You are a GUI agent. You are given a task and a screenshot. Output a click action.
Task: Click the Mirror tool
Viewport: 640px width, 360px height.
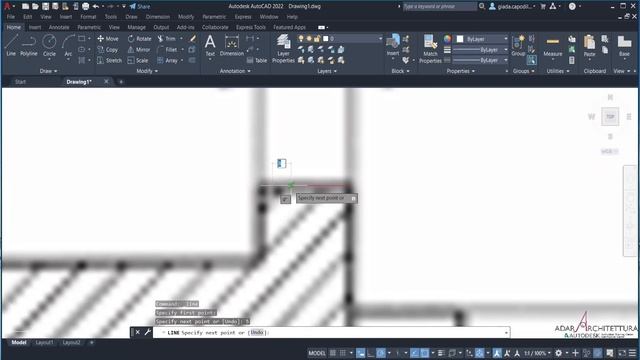click(x=139, y=49)
